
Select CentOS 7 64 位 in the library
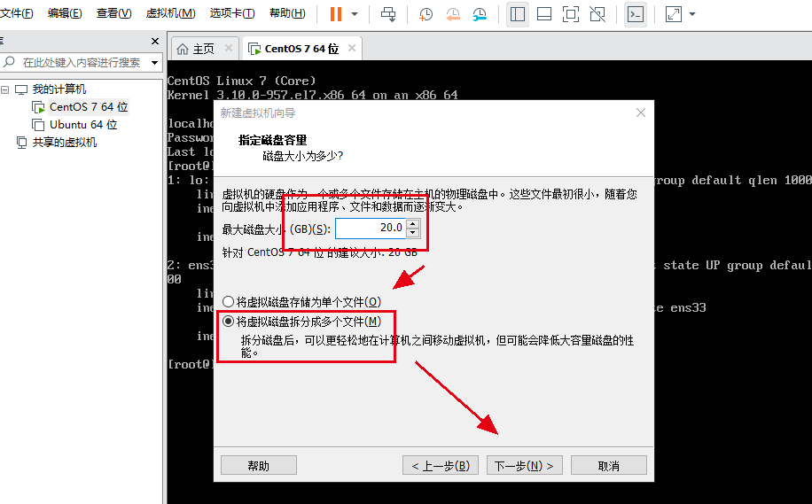[x=88, y=107]
